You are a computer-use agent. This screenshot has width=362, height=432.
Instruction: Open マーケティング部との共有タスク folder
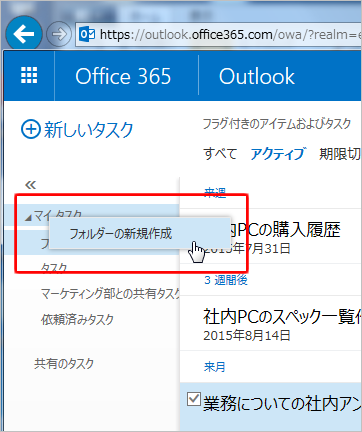point(110,294)
